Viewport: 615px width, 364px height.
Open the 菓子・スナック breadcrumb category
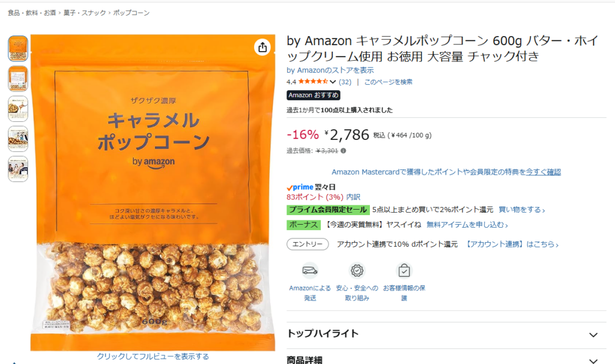coord(85,13)
